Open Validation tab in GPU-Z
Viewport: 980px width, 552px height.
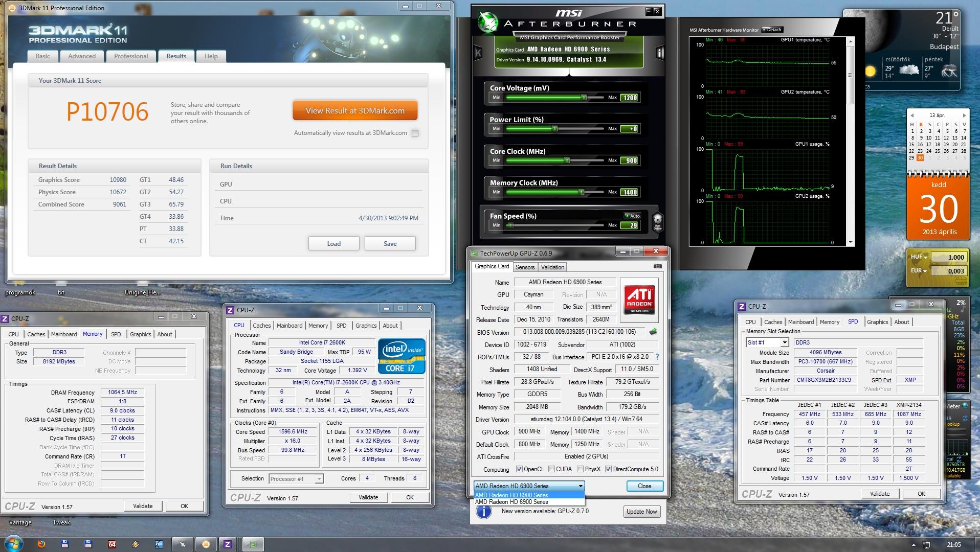[552, 267]
